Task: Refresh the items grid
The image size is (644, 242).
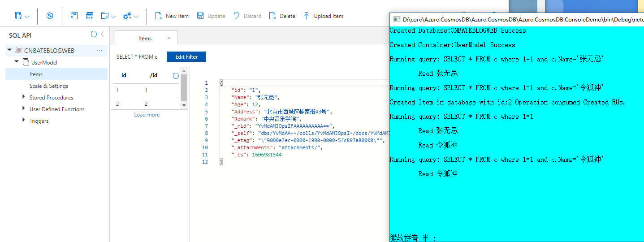Action: click(x=176, y=76)
